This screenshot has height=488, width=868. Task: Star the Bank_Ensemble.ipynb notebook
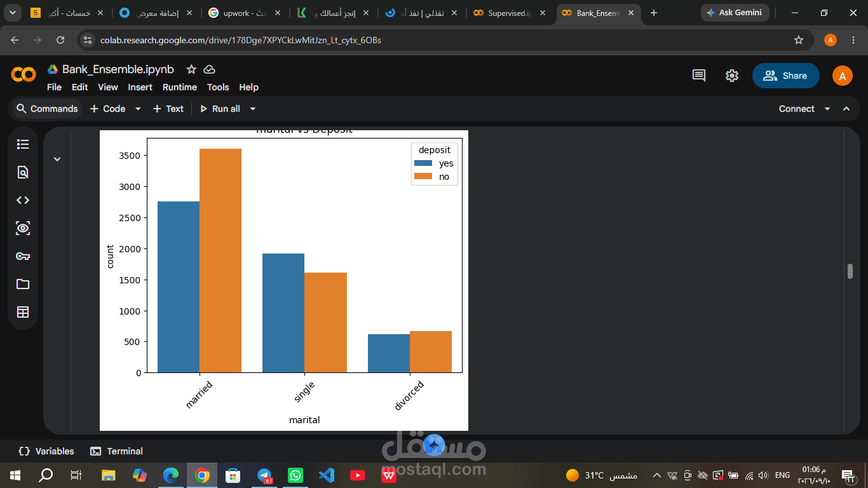click(191, 69)
